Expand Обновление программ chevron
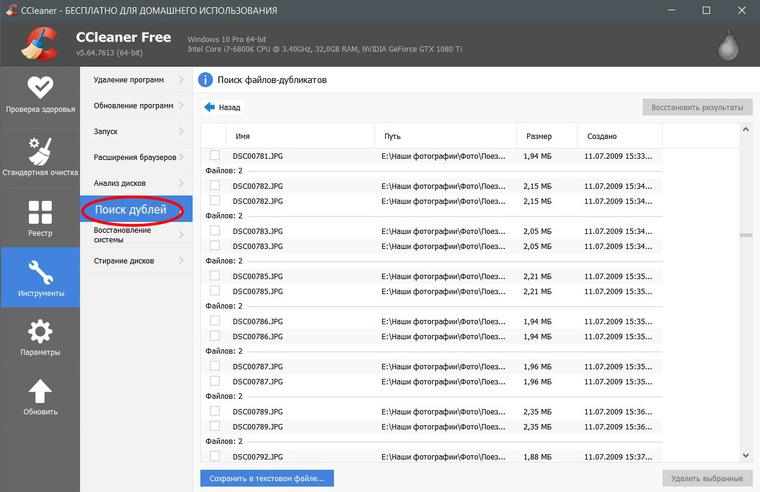The width and height of the screenshot is (760, 492). [x=181, y=105]
